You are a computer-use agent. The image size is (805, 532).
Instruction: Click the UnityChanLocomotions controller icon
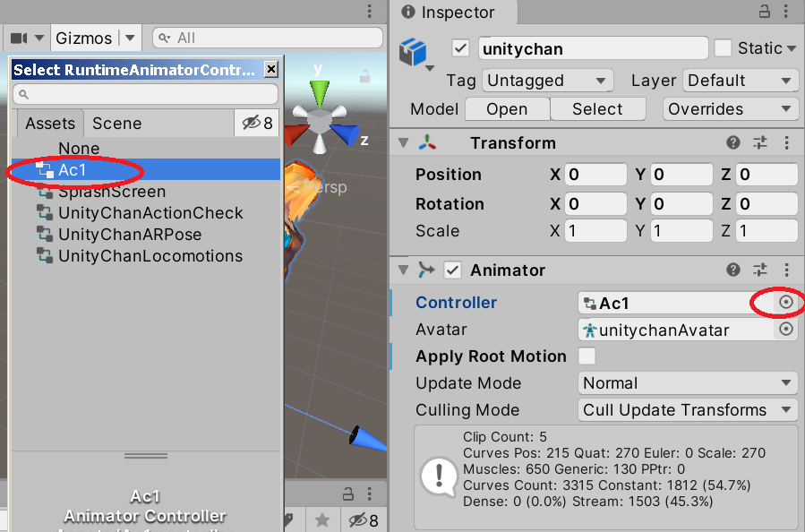(x=45, y=256)
